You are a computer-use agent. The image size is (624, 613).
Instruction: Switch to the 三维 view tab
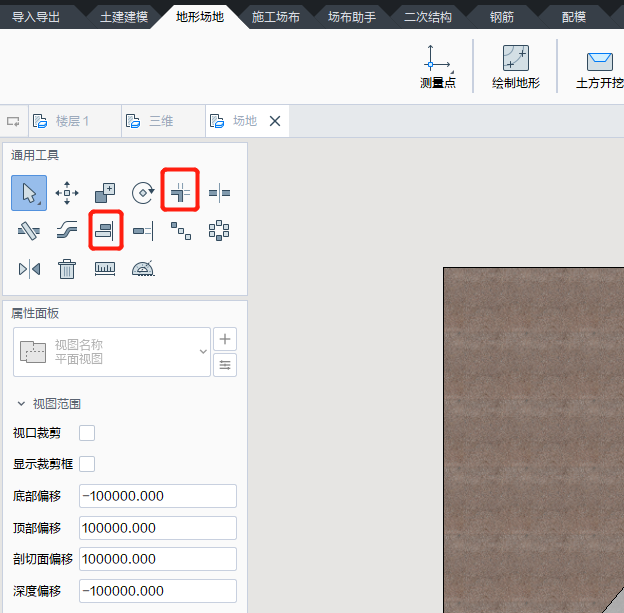[x=163, y=121]
